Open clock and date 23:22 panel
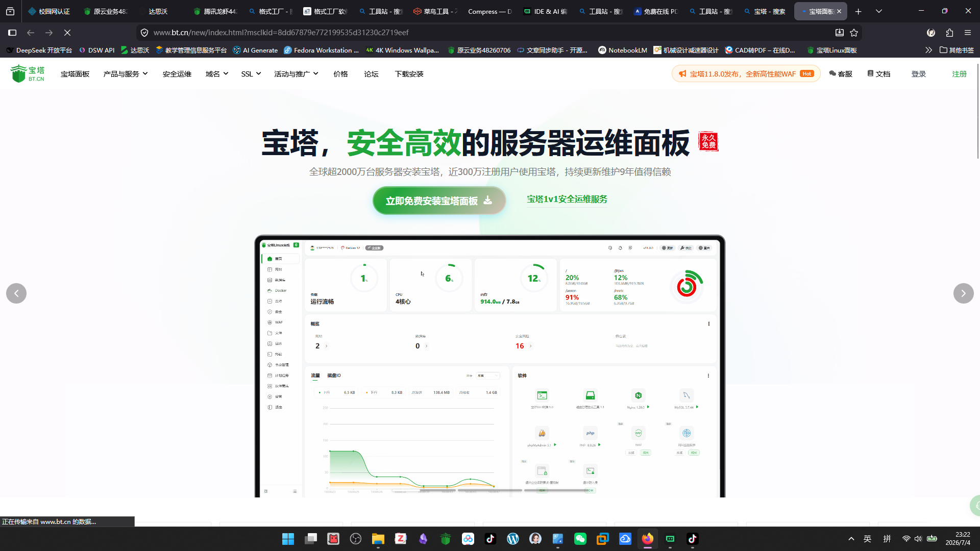This screenshot has width=980, height=551. (958, 539)
